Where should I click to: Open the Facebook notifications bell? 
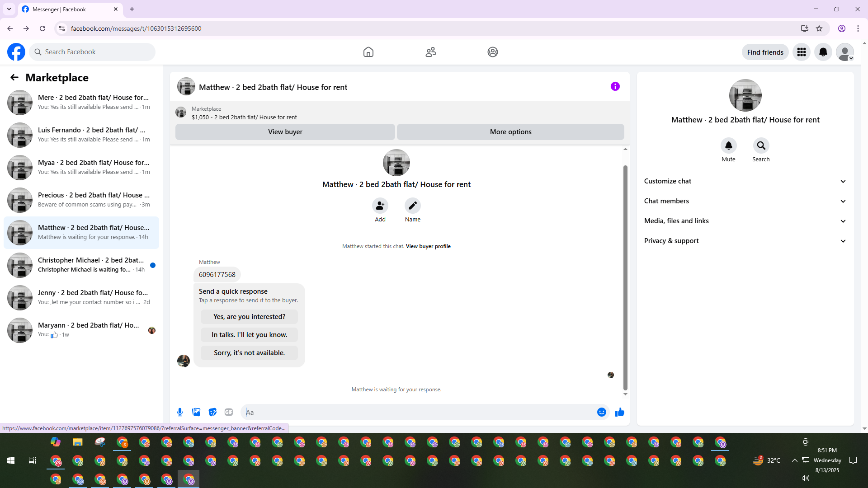coord(823,52)
